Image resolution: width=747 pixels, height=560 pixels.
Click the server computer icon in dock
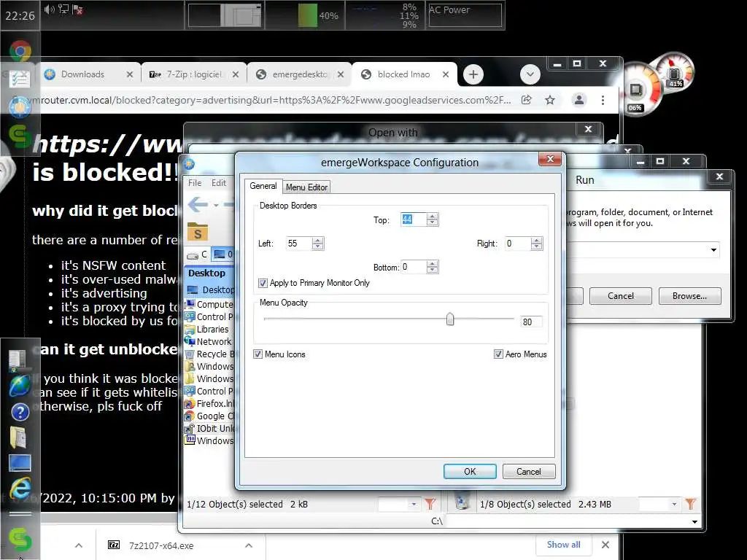pos(18,360)
